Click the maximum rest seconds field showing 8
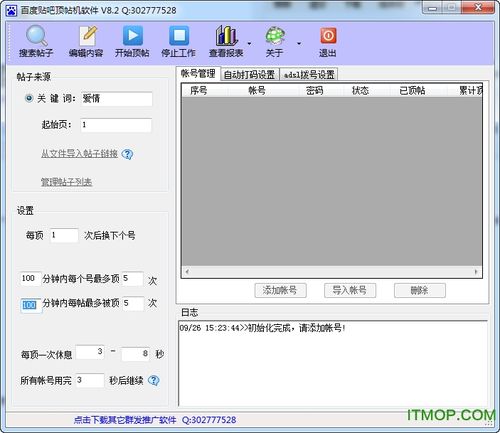Image resolution: width=500 pixels, height=433 pixels. (x=136, y=354)
